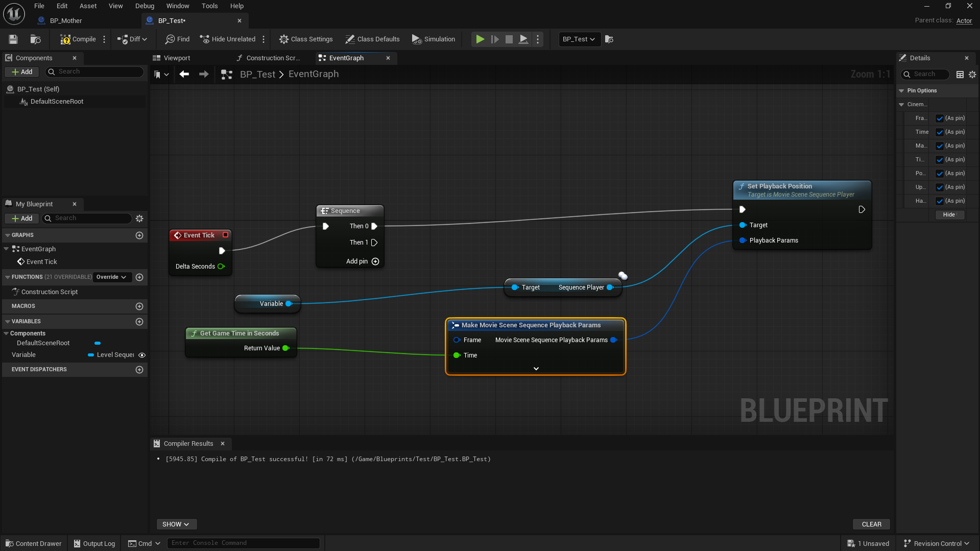Toggle the Ma... As pin checkbox
This screenshot has width=980, height=551.
(x=940, y=146)
